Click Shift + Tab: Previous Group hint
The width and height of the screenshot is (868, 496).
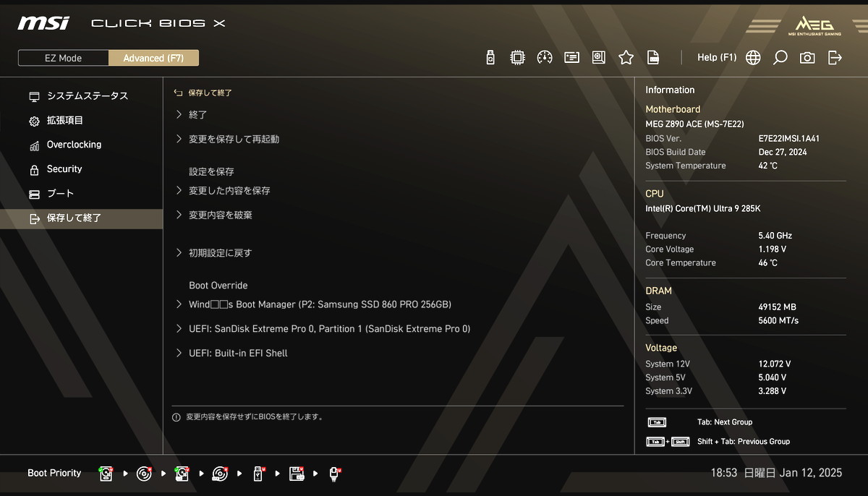[x=744, y=442]
